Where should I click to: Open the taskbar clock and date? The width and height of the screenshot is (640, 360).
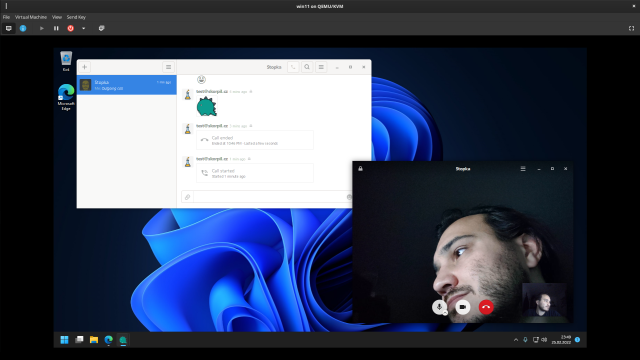click(561, 340)
